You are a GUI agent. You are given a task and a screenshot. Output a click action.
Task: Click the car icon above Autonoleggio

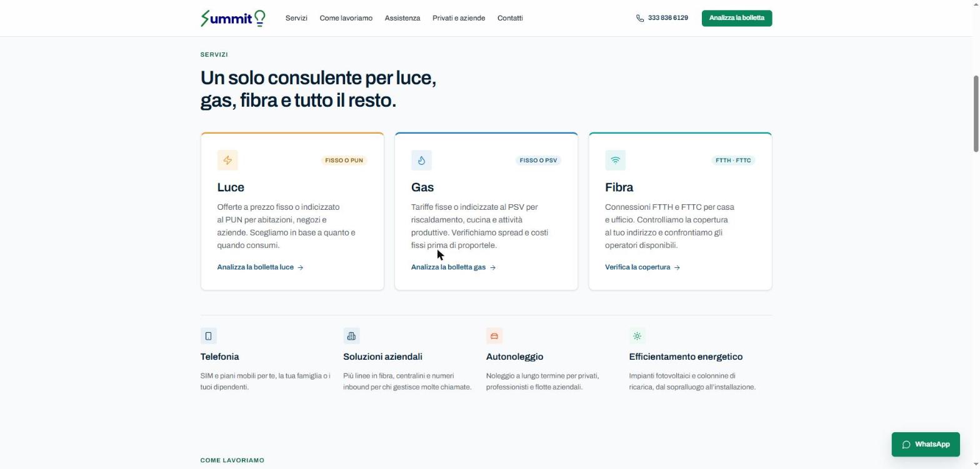494,336
